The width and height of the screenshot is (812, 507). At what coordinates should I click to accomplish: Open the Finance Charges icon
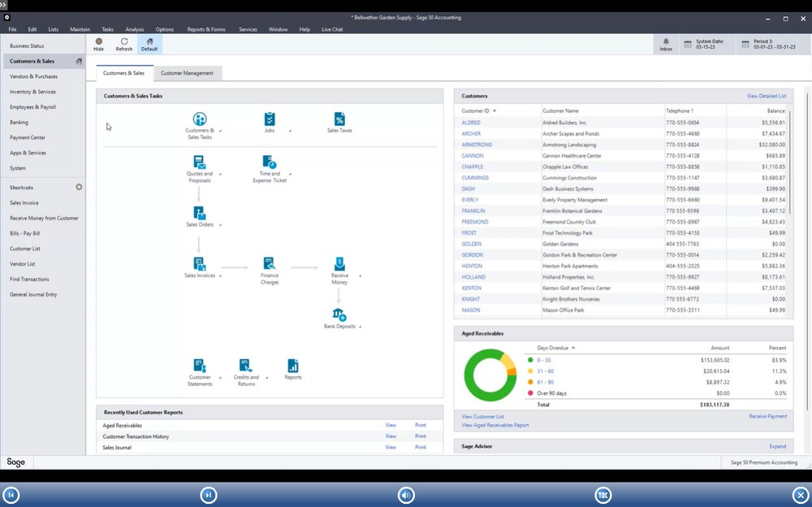pos(270,264)
